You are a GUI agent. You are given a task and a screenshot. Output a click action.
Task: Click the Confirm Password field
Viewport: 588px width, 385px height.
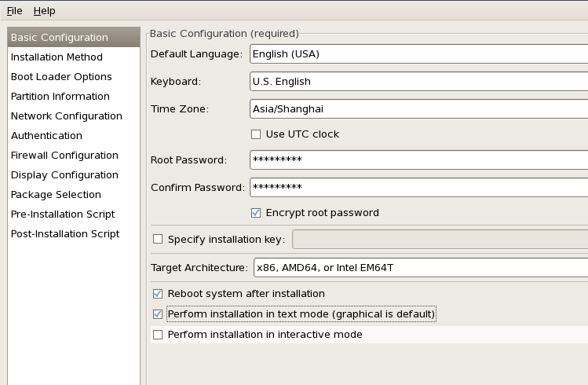(x=418, y=188)
